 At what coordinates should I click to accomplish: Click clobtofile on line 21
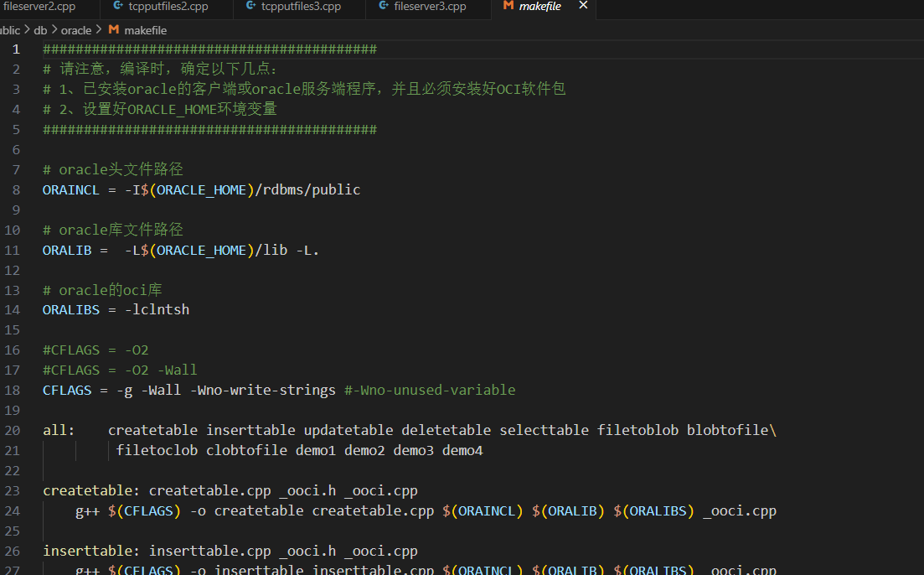tap(246, 451)
